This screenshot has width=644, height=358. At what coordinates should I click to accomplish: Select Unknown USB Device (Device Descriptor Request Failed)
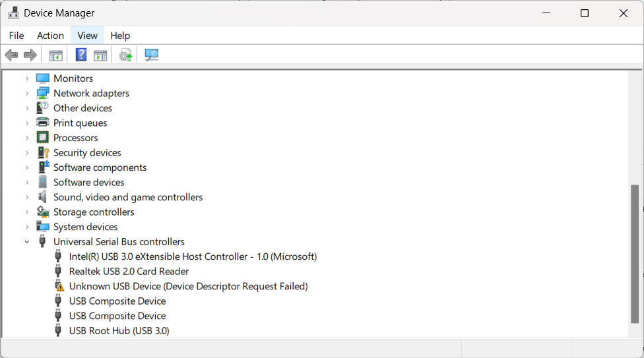click(x=189, y=286)
